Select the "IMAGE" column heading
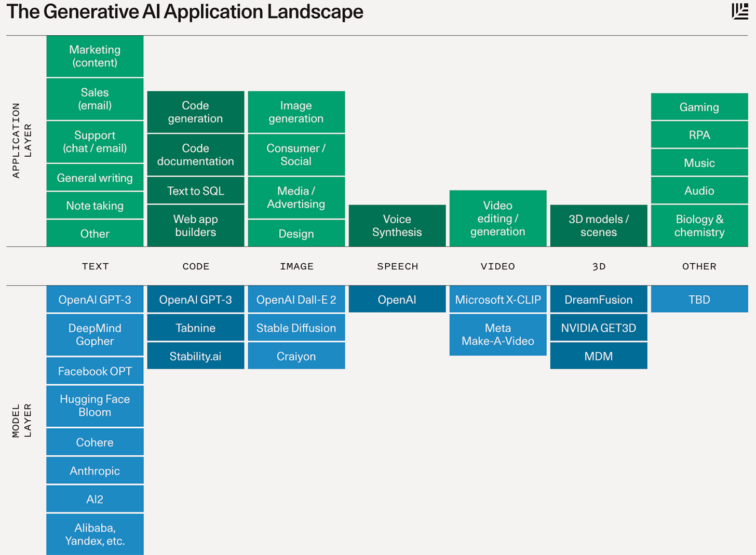Viewport: 756px width, 555px height. point(296,266)
